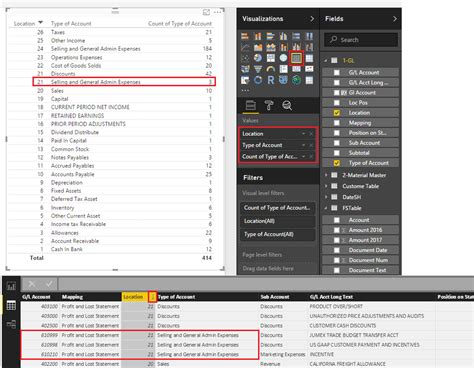This screenshot has width=474, height=368.
Task: Open Location column filter dropdown in data grid
Action: 152,297
